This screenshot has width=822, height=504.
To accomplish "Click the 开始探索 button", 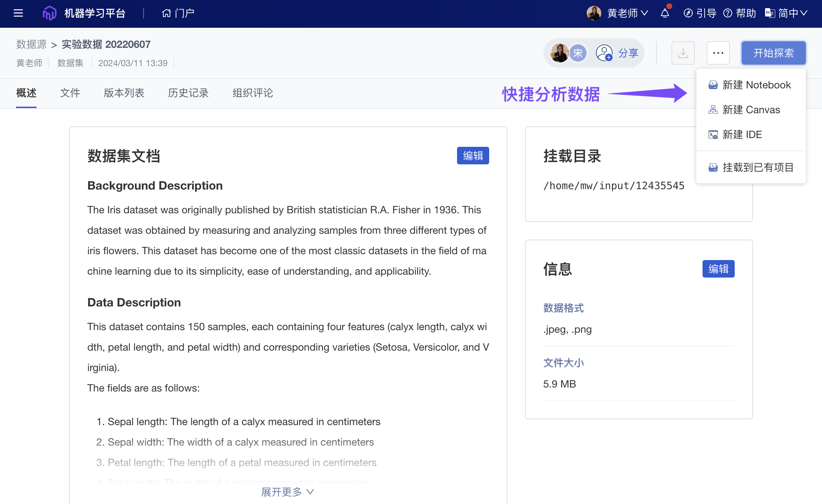I will coord(773,53).
